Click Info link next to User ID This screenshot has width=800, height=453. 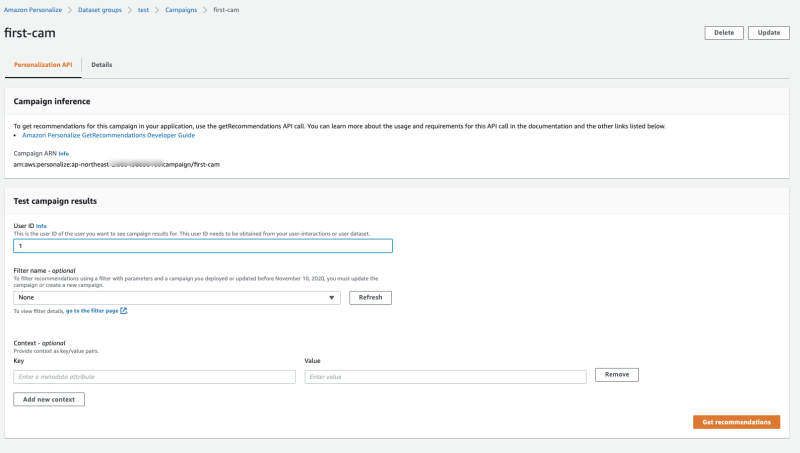point(41,226)
